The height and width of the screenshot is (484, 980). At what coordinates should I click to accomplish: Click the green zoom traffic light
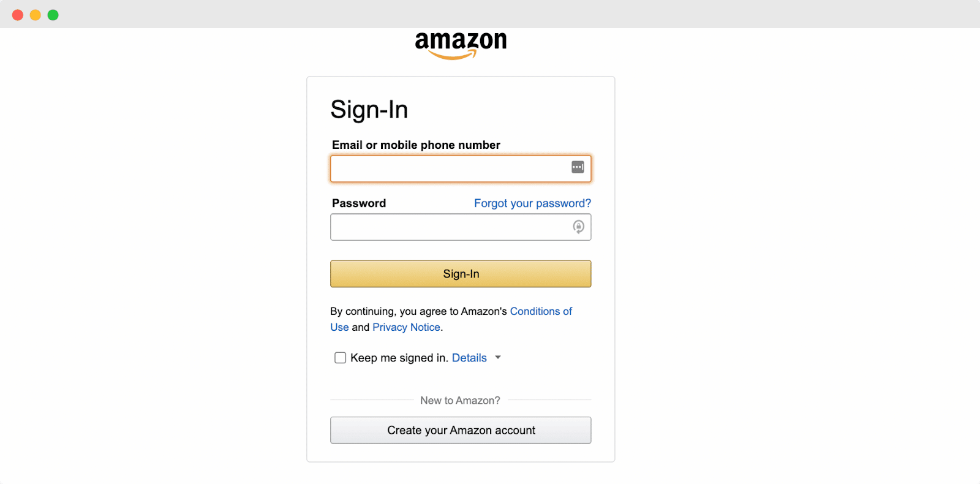[53, 13]
